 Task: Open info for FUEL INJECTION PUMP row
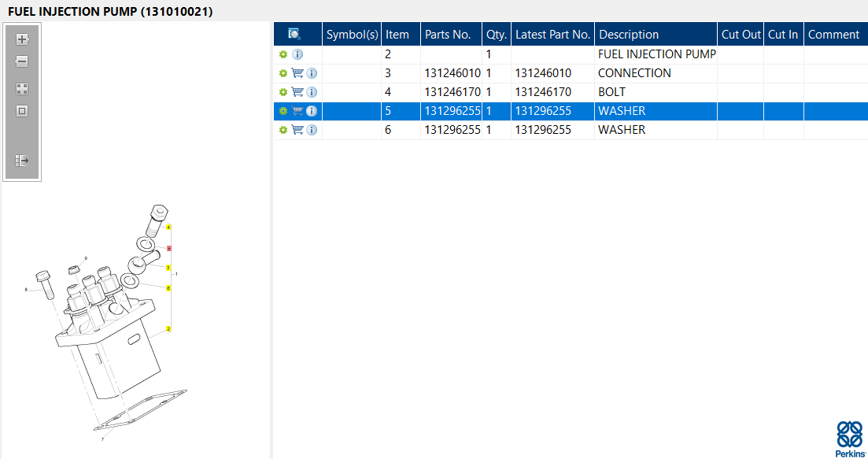(297, 54)
